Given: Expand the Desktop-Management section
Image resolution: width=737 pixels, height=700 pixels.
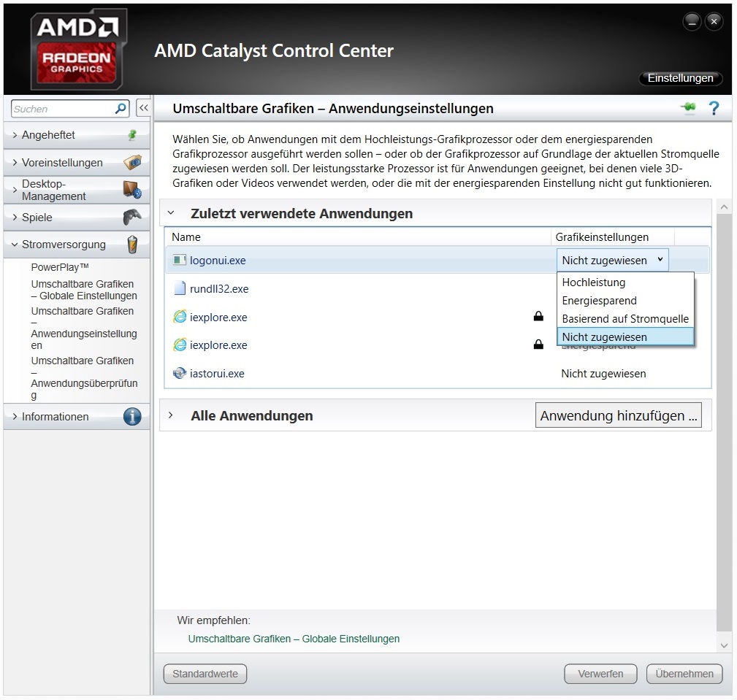Looking at the screenshot, I should 15,190.
